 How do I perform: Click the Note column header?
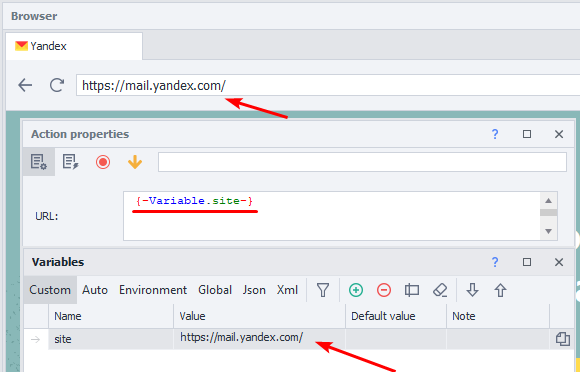tap(498, 316)
